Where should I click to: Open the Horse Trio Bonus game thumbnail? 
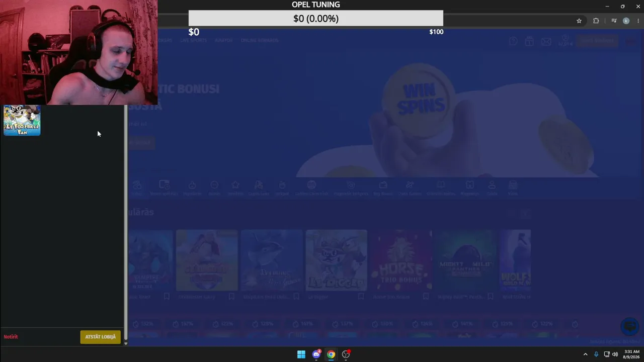[x=401, y=260]
